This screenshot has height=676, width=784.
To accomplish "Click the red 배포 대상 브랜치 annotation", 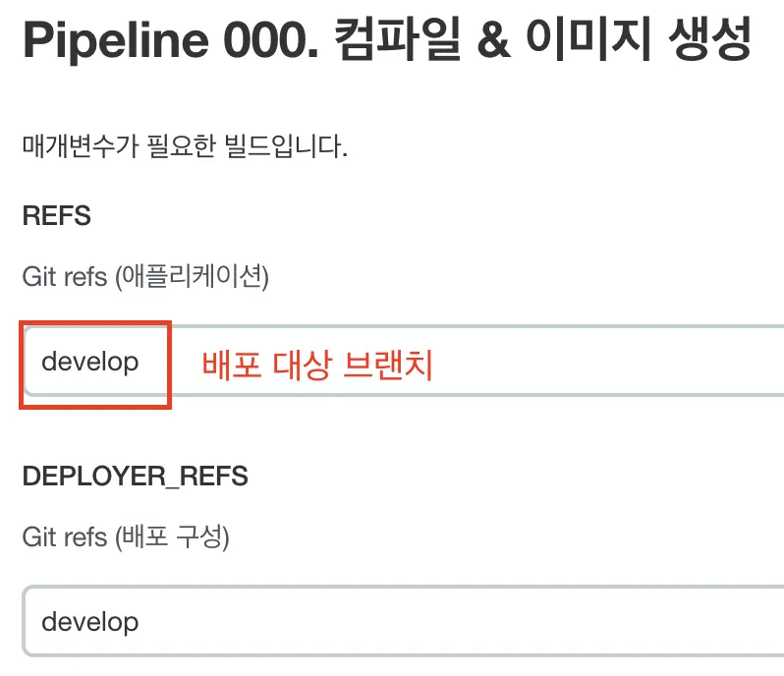I will pos(317,365).
